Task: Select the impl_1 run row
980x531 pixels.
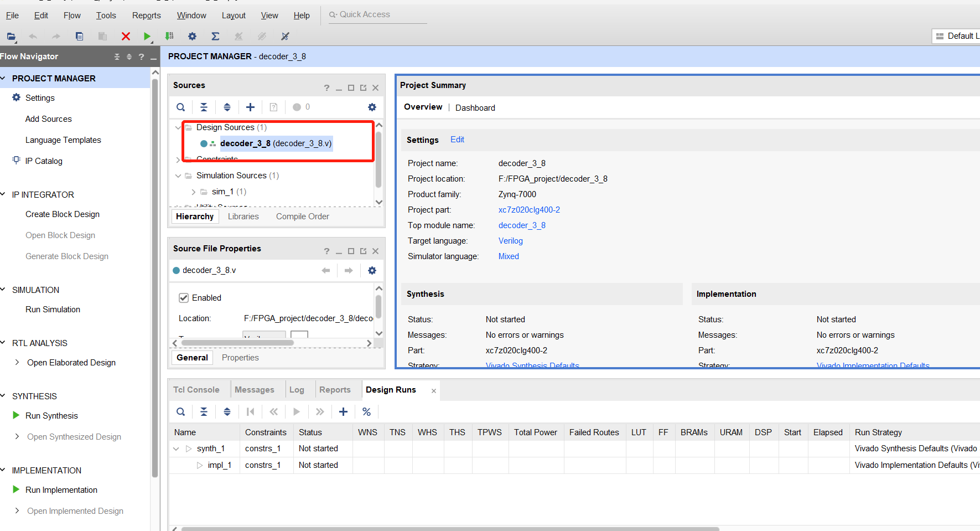Action: click(219, 465)
